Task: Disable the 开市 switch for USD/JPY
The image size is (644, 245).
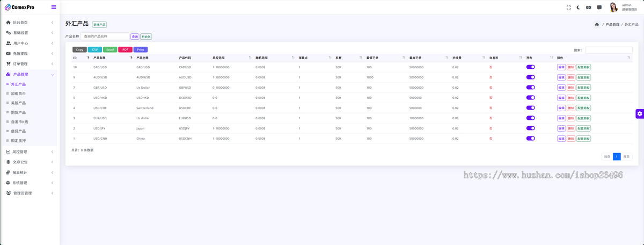Action: point(530,128)
